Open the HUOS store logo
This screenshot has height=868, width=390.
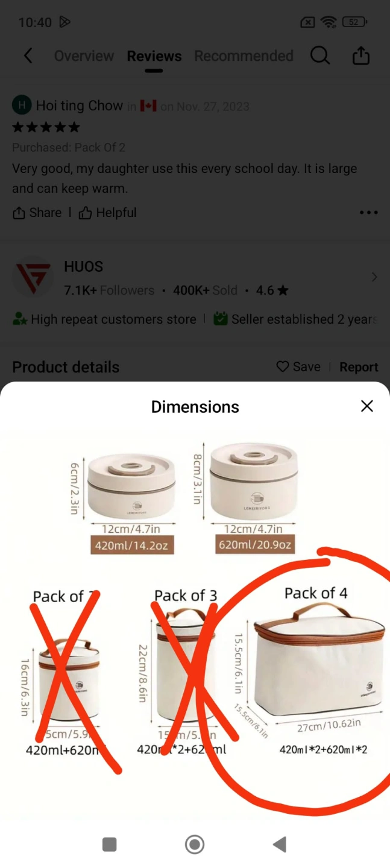pyautogui.click(x=33, y=277)
